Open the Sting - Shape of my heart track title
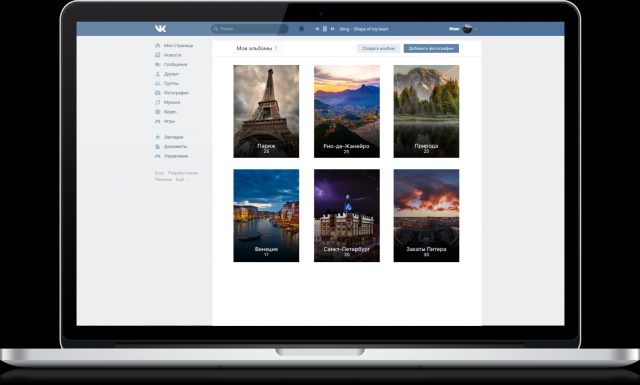Viewport: 640px width, 385px height. [364, 29]
